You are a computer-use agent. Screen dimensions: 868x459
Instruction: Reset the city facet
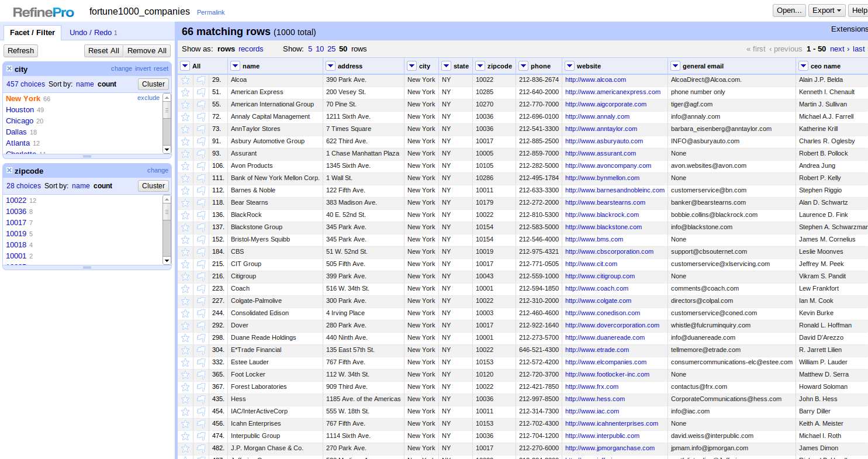pyautogui.click(x=161, y=69)
